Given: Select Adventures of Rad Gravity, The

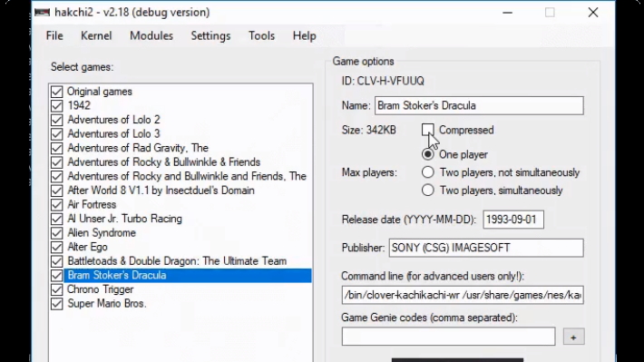Looking at the screenshot, I should point(138,148).
